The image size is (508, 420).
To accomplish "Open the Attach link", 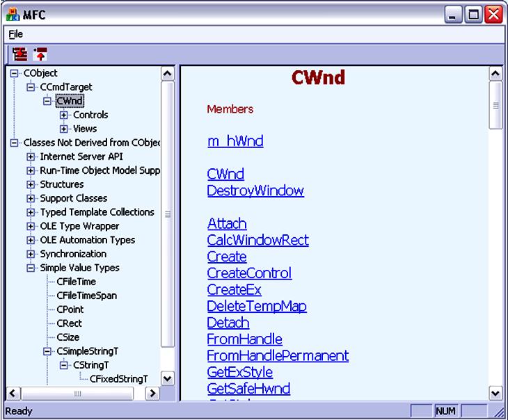I will click(227, 224).
